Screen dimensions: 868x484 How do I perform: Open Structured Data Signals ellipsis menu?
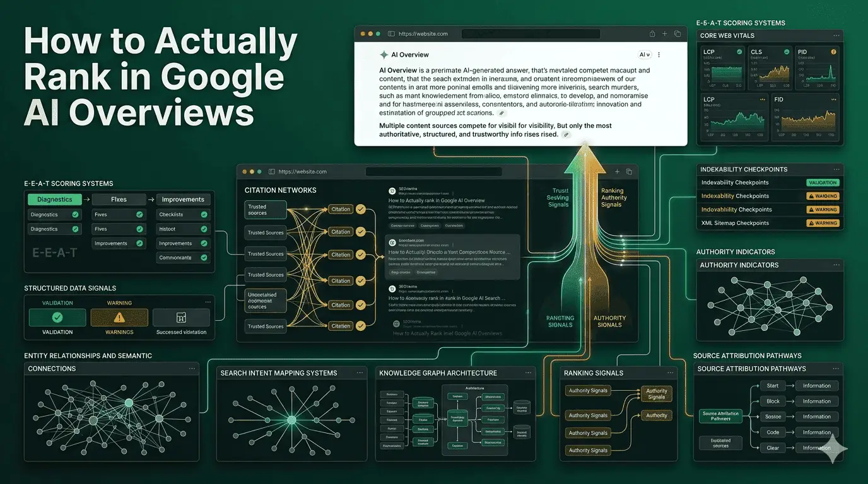pos(208,302)
